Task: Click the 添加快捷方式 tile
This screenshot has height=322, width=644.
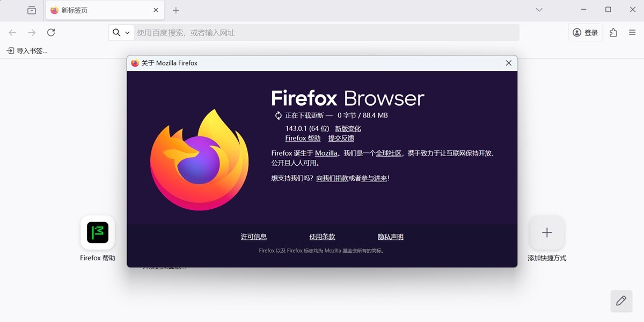Action: [547, 233]
